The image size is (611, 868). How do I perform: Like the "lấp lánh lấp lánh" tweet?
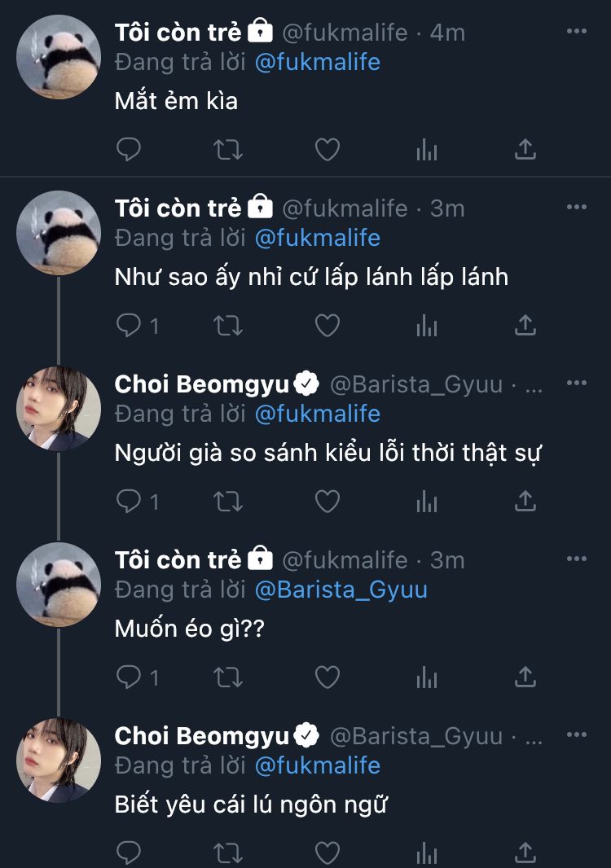pyautogui.click(x=327, y=326)
